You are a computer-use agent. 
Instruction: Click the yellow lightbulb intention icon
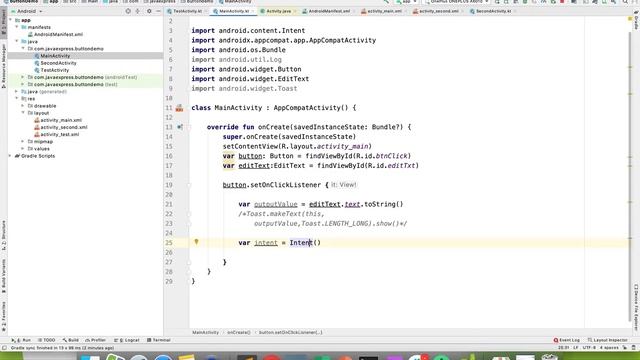point(196,242)
